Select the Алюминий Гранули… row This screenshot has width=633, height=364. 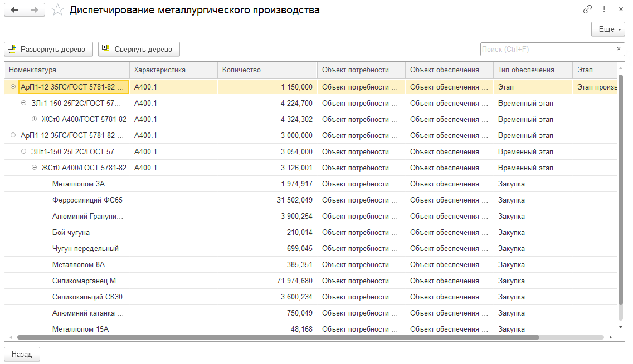click(311, 216)
